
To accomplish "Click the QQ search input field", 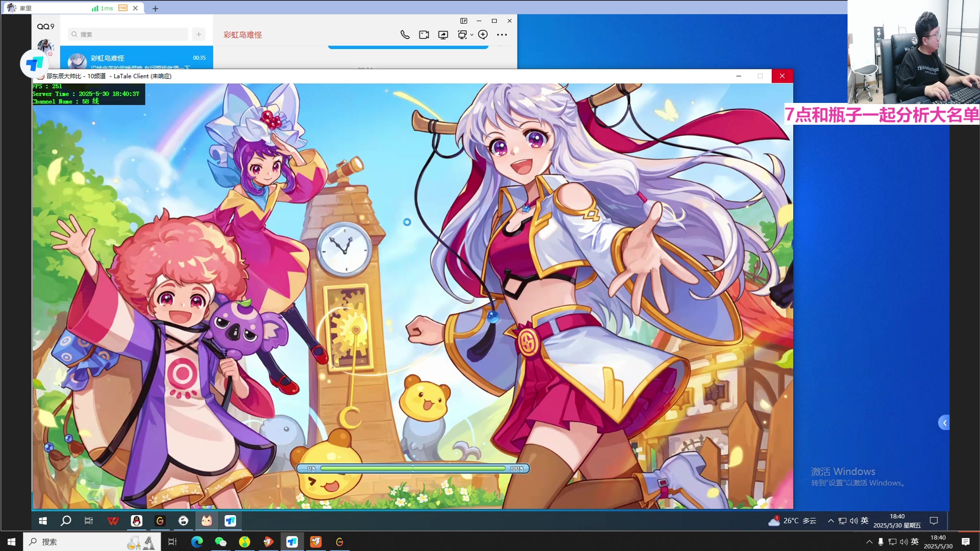I will point(129,34).
